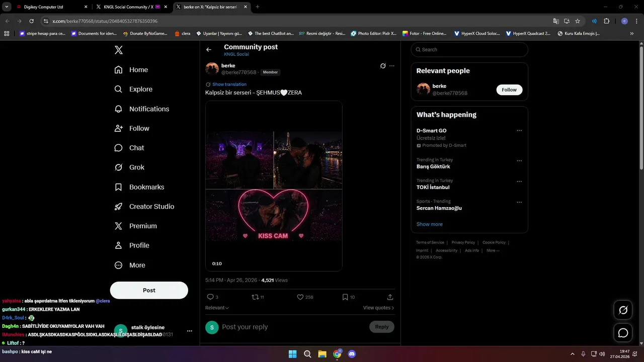Click the white Post button

click(x=149, y=290)
